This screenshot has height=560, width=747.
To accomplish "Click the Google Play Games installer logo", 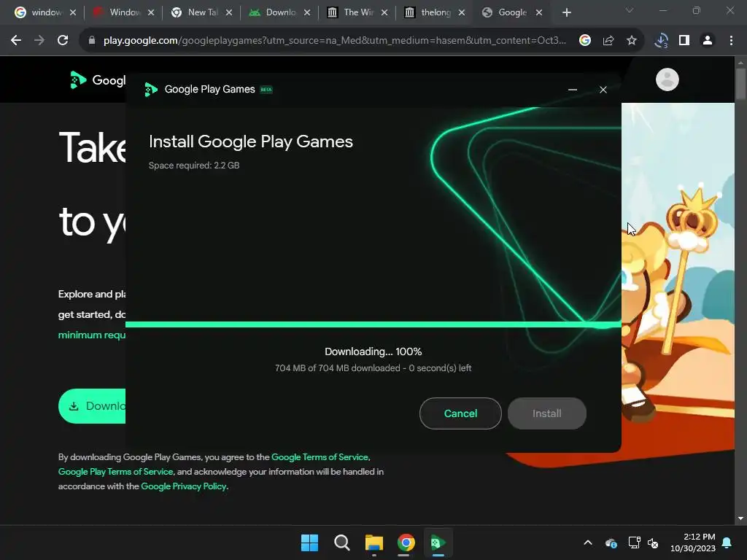I will coord(150,89).
